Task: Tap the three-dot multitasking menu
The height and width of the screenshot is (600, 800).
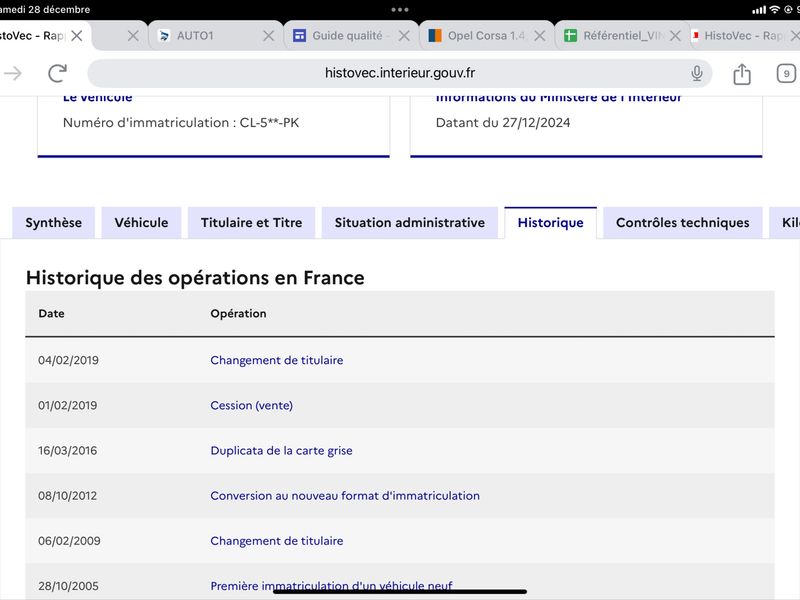Action: [399, 10]
